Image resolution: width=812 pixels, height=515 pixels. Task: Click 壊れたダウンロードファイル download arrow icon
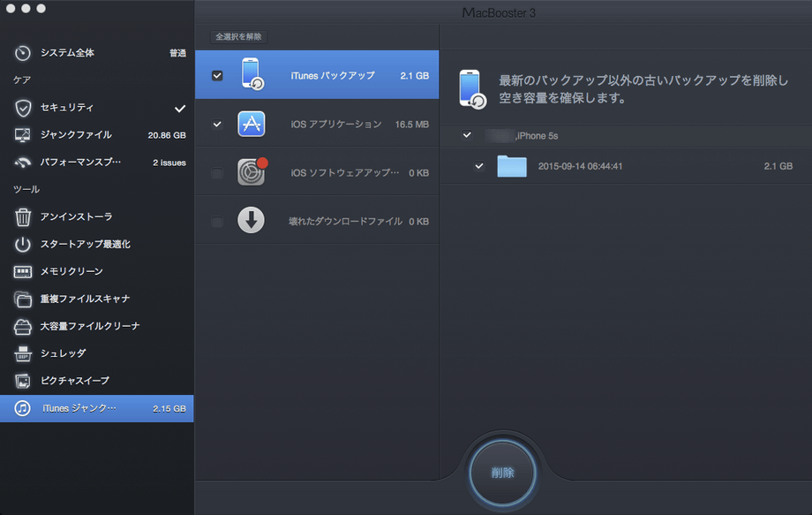point(252,220)
